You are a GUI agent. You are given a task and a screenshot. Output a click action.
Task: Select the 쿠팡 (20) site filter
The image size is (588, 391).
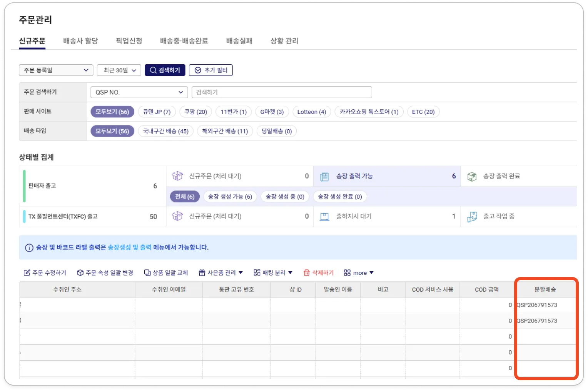pos(196,112)
